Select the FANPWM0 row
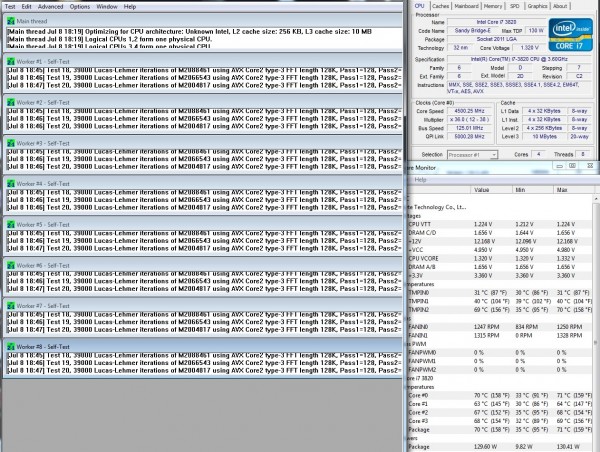600x452 pixels. pos(500,352)
